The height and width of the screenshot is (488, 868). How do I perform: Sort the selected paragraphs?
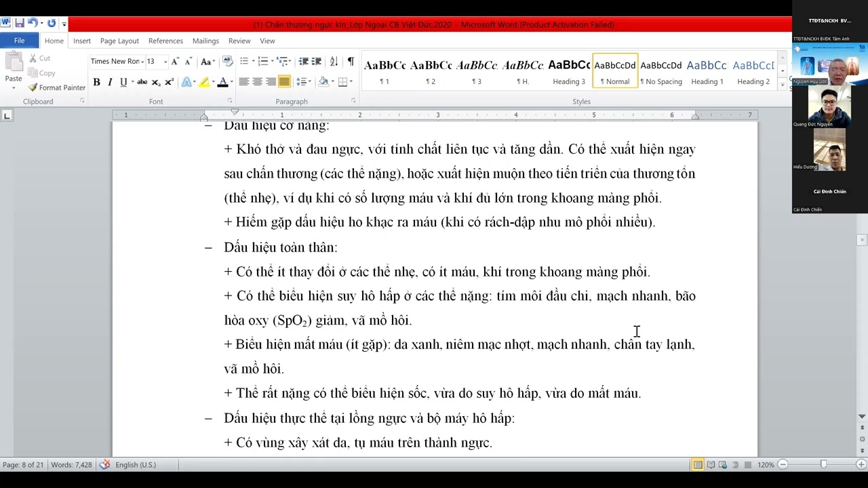click(x=334, y=62)
